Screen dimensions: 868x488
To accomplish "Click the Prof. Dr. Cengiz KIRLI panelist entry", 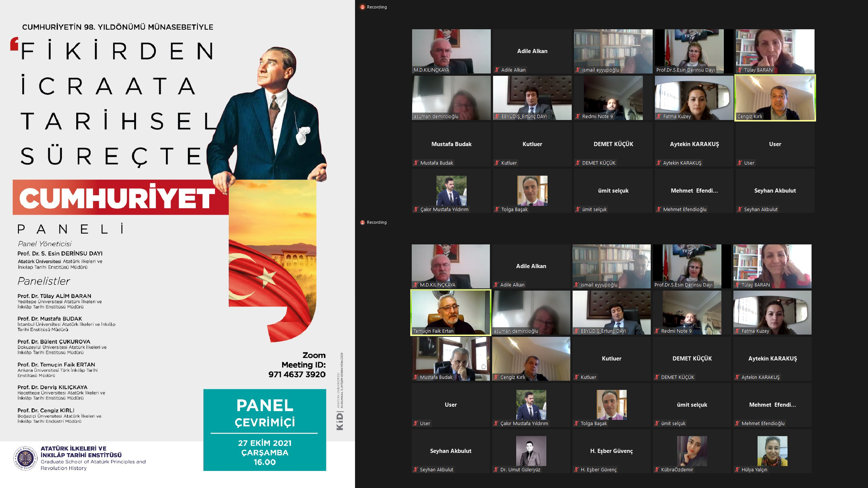I will pos(46,411).
